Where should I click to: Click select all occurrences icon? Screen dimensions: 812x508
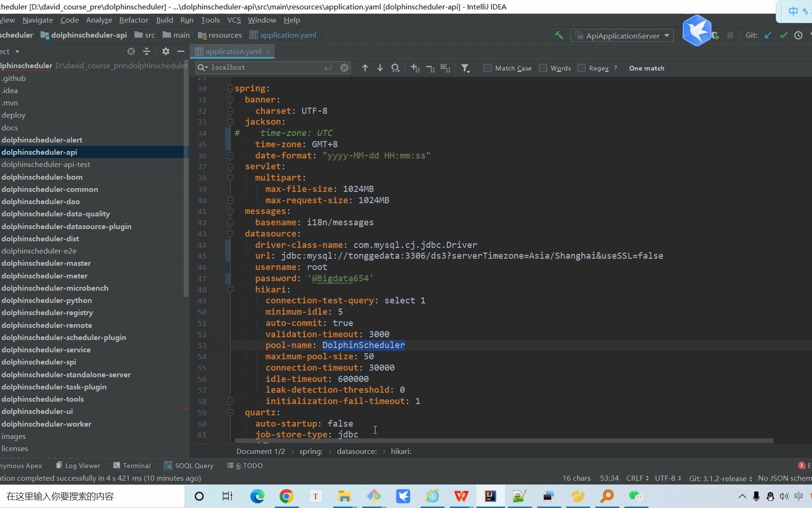pos(445,68)
